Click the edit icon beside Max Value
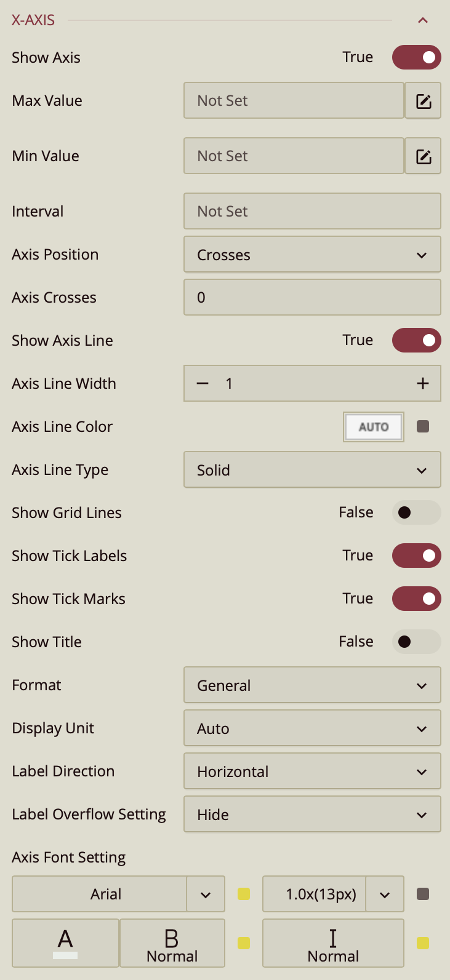The image size is (450, 980). 424,101
